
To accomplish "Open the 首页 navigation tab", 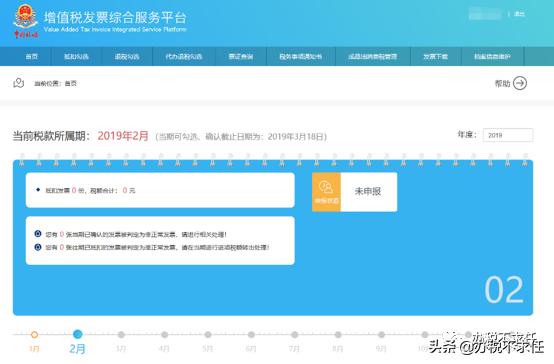I will click(x=31, y=57).
